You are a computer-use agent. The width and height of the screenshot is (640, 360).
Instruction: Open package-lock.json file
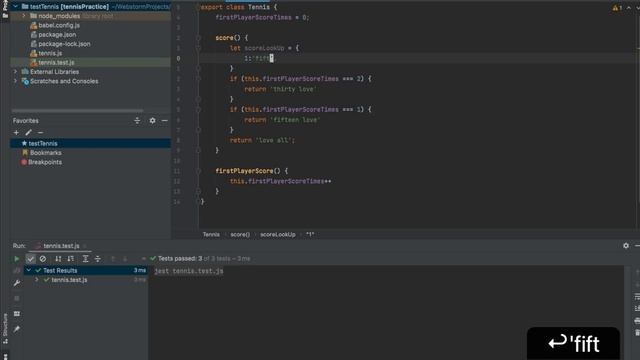[64, 44]
